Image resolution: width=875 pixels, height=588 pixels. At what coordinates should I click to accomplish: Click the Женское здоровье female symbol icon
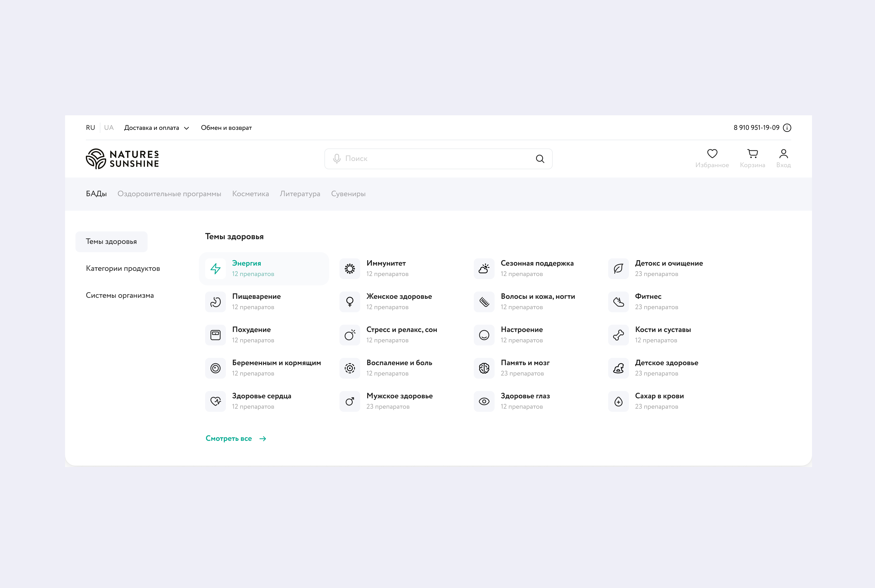(x=350, y=302)
